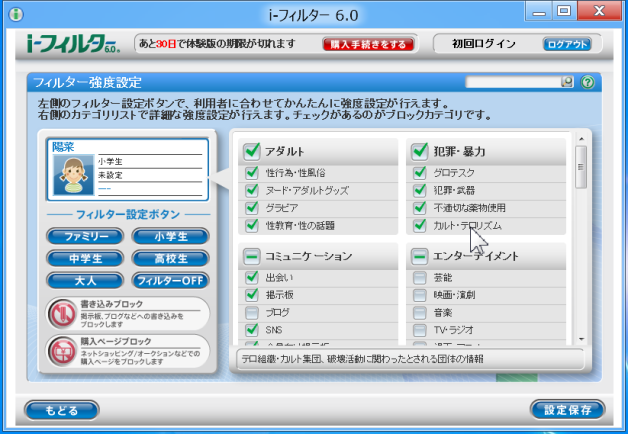Uncheck 性教育・性の話題 checkbox
Image resolution: width=628 pixels, height=434 pixels.
coord(252,225)
